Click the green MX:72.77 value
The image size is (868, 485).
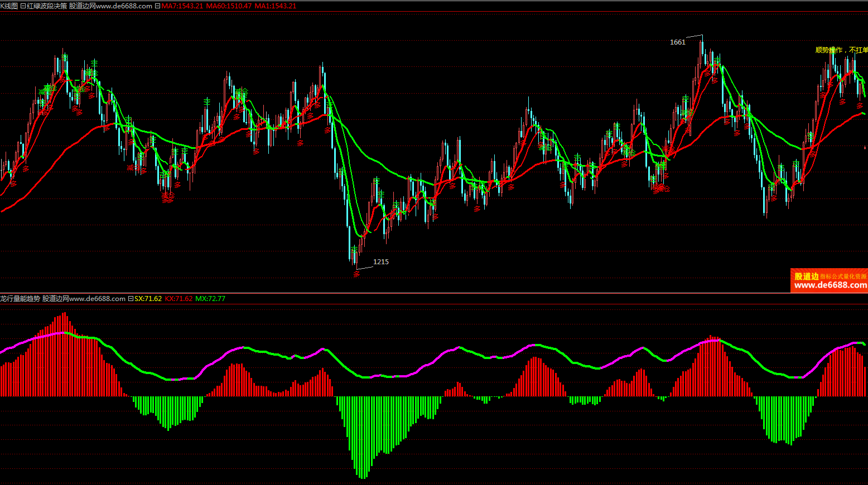coord(210,299)
